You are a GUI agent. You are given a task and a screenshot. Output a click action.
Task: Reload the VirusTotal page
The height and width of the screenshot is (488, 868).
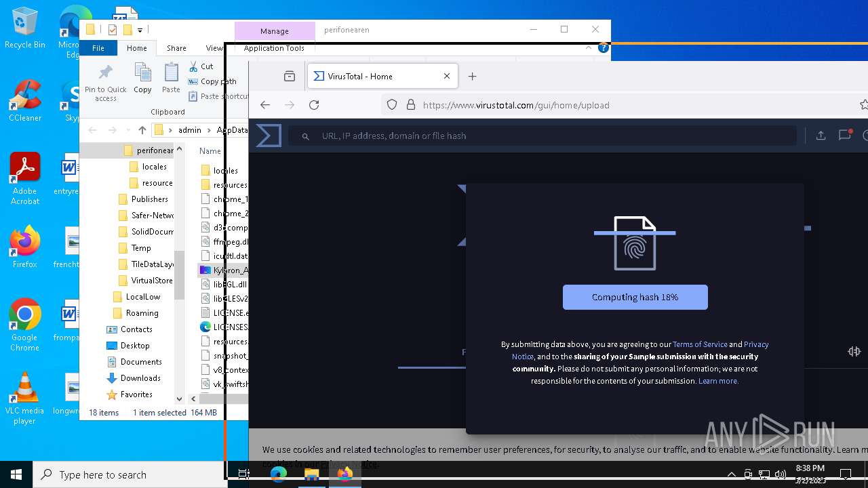tap(314, 105)
